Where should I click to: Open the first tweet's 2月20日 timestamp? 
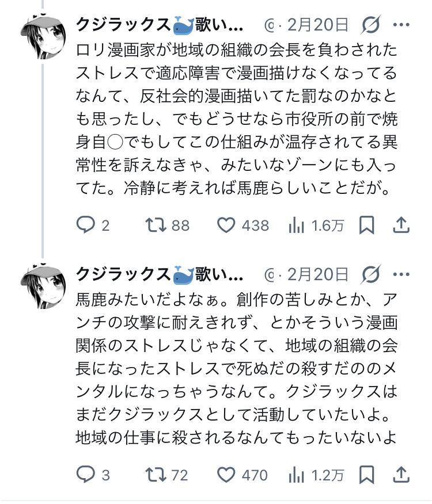point(318,25)
